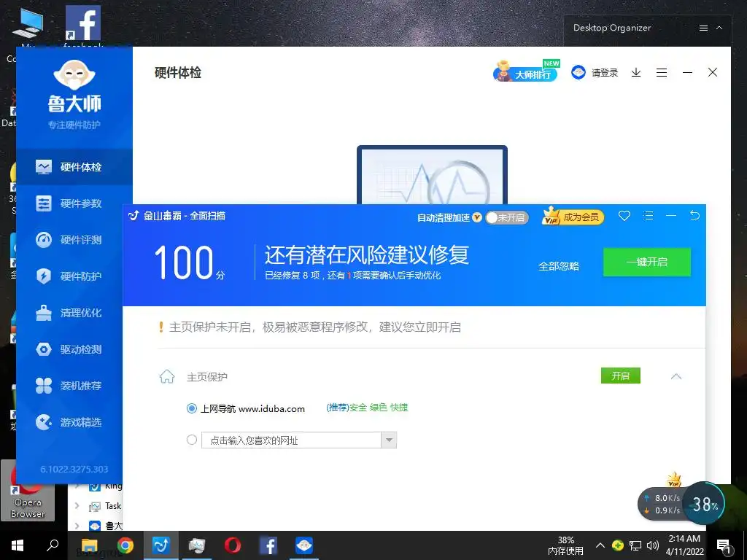Open Facebook from the taskbar

pos(268,545)
